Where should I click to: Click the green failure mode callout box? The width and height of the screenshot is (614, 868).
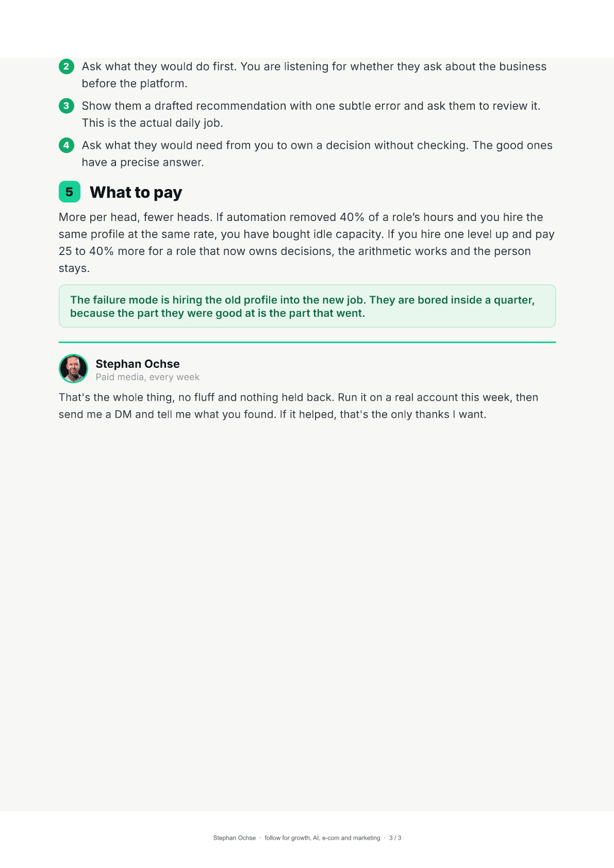pos(307,306)
